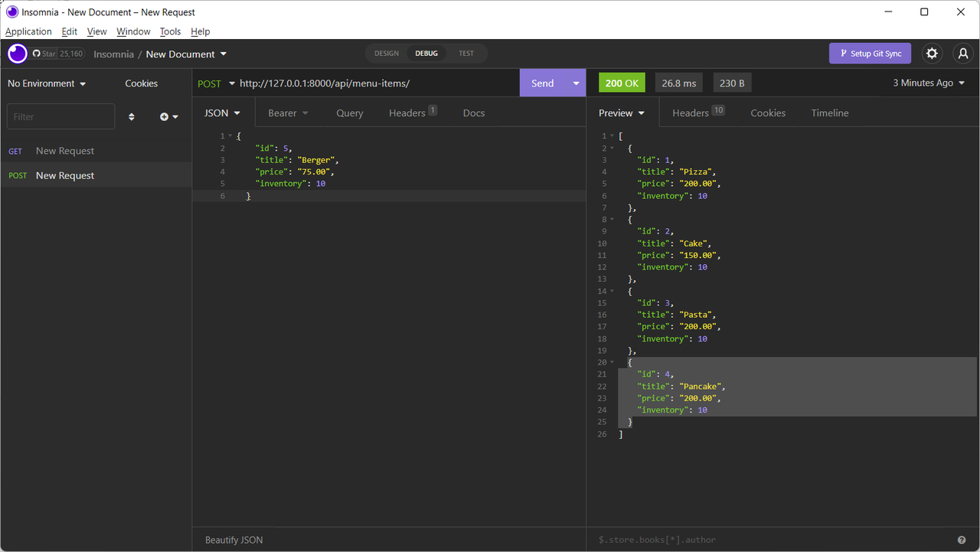Expand the No Environment dropdown
The height and width of the screenshot is (552, 980).
tap(47, 83)
